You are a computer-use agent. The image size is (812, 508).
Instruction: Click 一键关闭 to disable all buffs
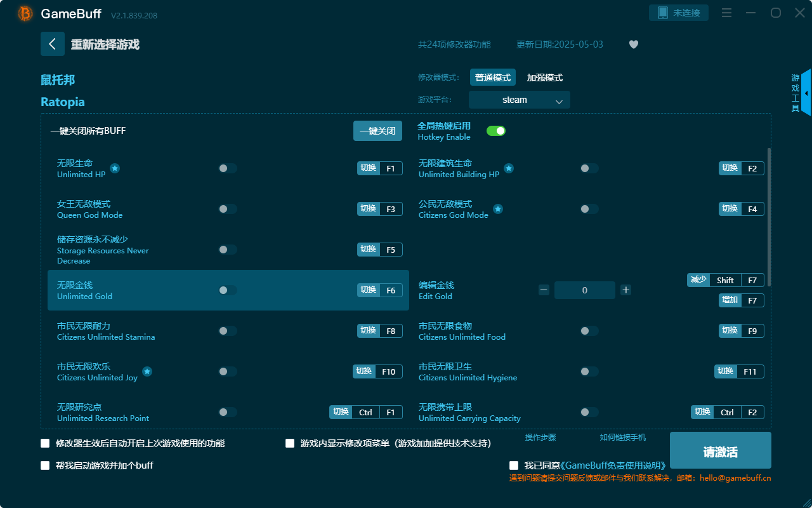coord(377,130)
